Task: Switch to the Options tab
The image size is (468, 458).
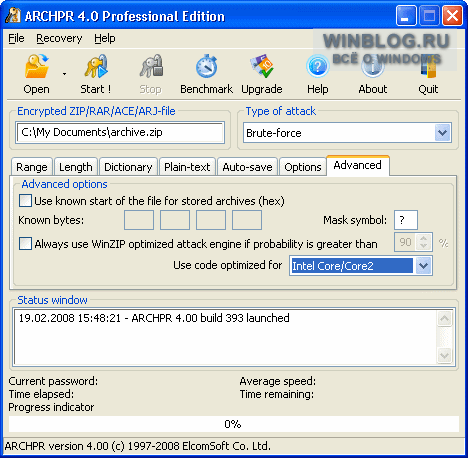Action: tap(303, 167)
